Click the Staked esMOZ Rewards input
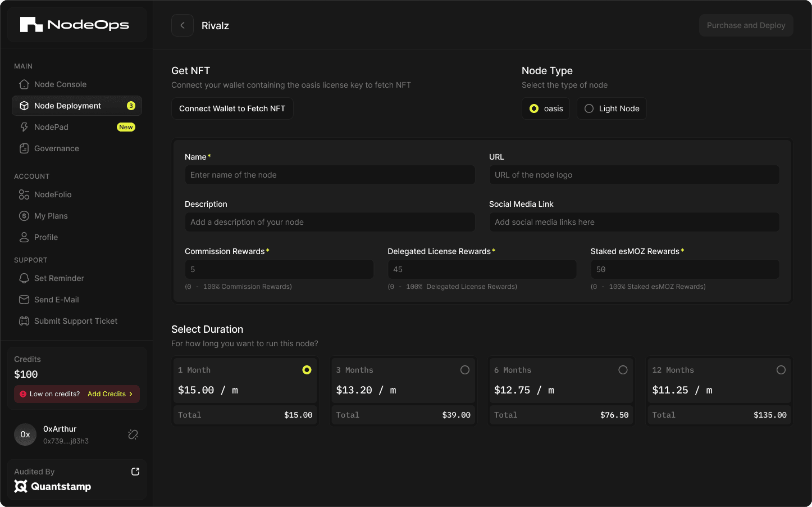 (685, 269)
